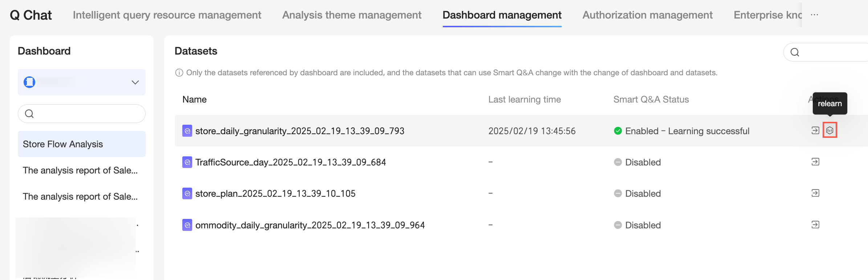The width and height of the screenshot is (868, 280).
Task: Open the Analysis theme management tab
Action: click(x=352, y=15)
